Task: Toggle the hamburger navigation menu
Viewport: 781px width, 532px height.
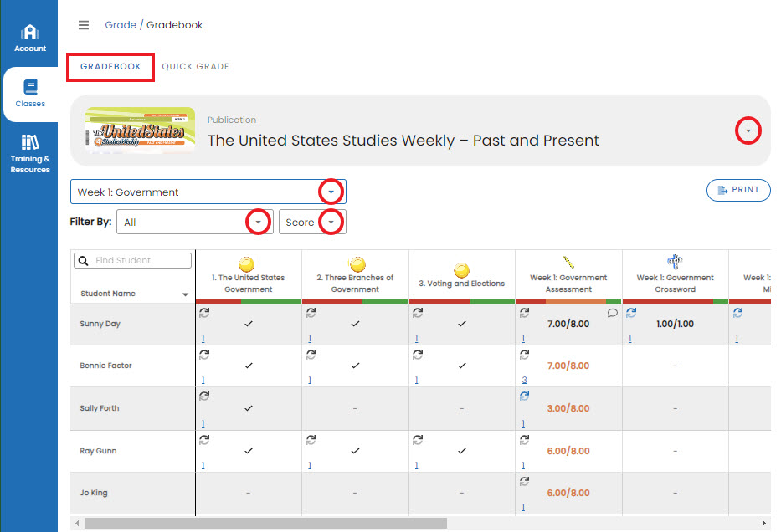Action: click(84, 25)
